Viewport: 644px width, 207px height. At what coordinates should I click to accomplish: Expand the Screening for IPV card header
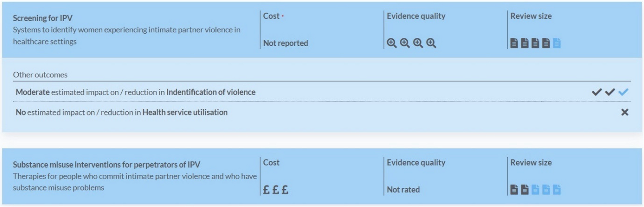(322, 30)
